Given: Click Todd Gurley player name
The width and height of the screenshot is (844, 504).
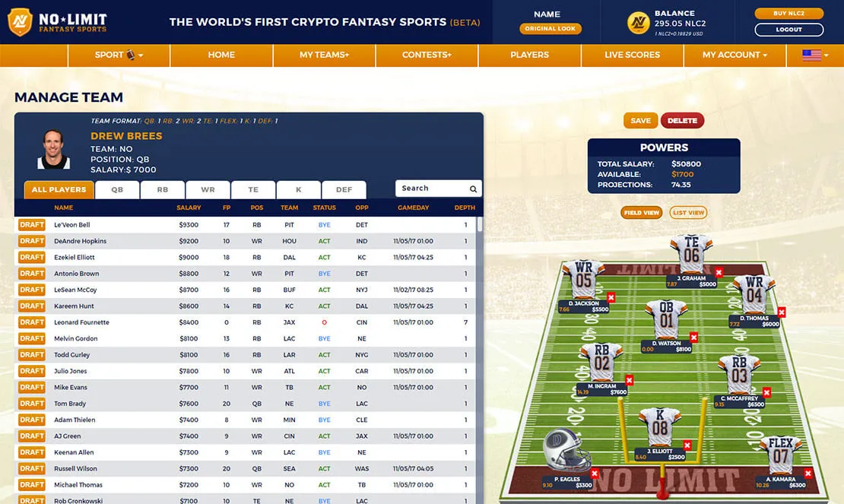Looking at the screenshot, I should (x=71, y=355).
